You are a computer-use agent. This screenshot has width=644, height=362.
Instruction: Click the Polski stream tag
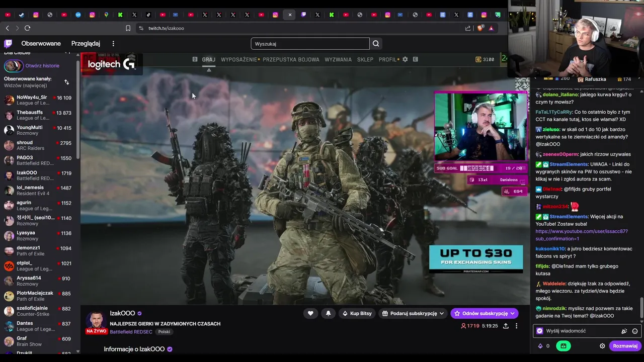pos(164,332)
